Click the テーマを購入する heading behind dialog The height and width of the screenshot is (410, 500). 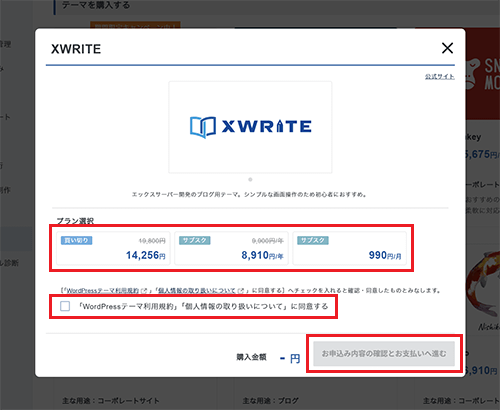(96, 5)
